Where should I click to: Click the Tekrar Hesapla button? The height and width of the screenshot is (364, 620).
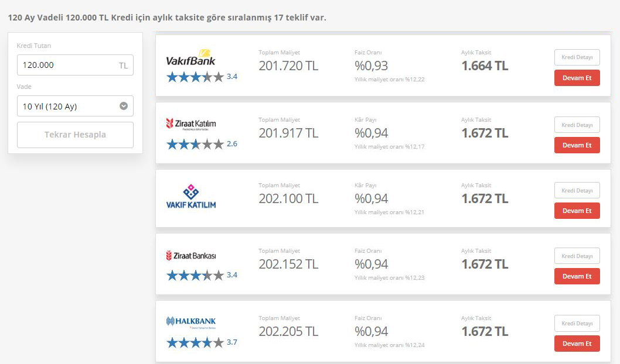pos(75,135)
